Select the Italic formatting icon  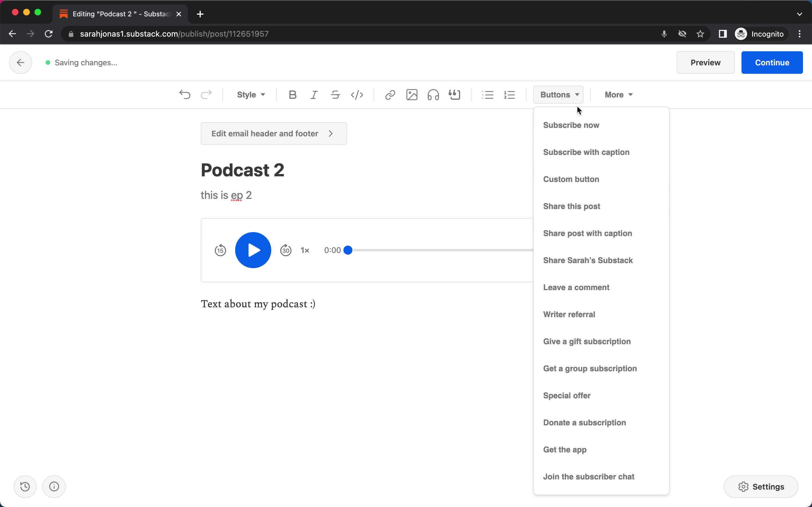click(314, 95)
